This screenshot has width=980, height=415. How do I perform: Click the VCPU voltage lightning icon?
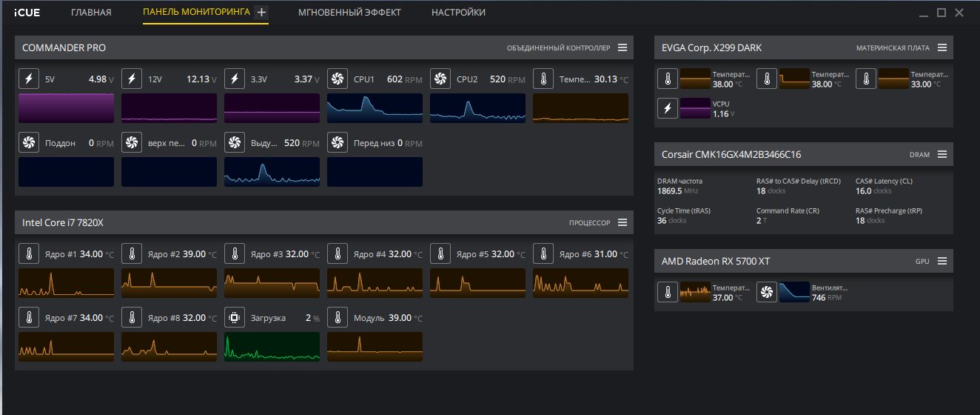[x=668, y=108]
